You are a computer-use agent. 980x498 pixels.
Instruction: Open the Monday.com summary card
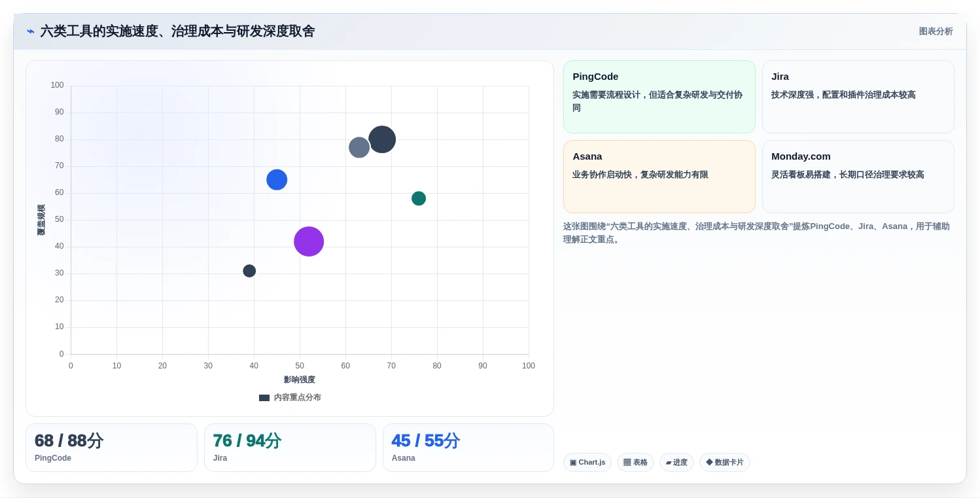858,177
